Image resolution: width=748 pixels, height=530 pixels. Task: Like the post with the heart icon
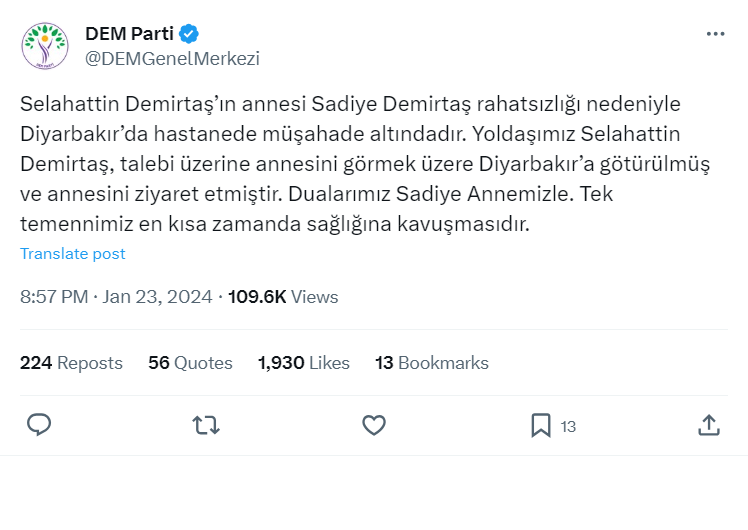tap(374, 425)
